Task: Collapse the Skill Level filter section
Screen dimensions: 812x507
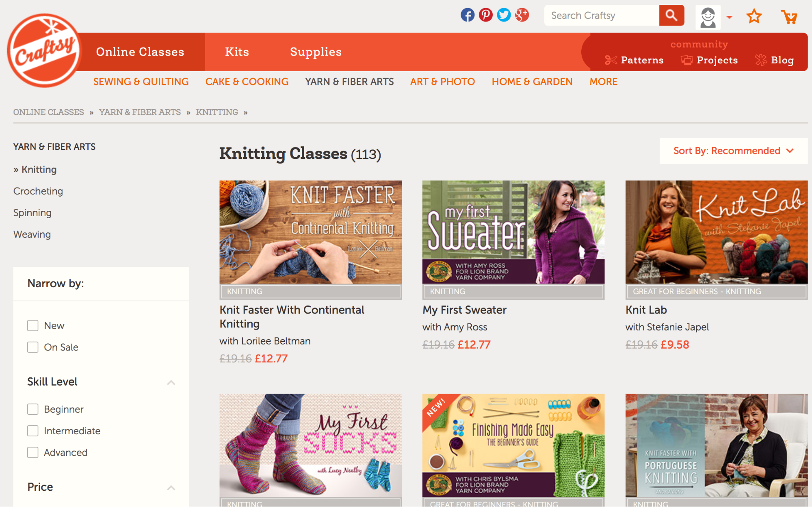Action: tap(171, 382)
